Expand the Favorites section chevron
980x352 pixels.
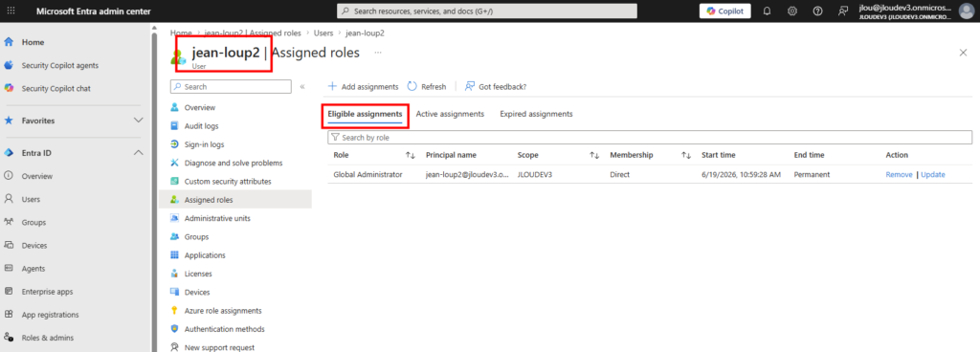click(x=139, y=120)
